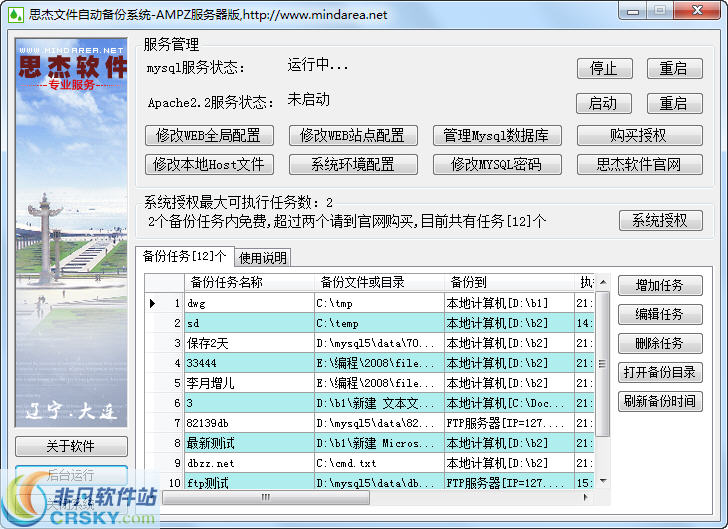Visit 思杰软件官网
The height and width of the screenshot is (529, 728).
coord(639,164)
